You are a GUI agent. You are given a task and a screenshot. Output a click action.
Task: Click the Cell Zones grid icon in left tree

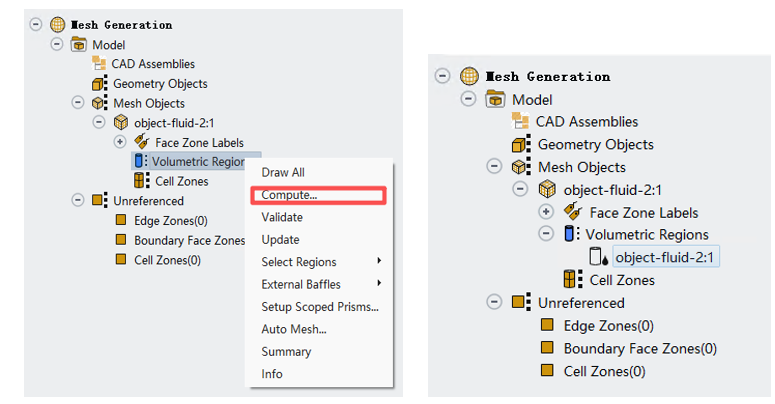pyautogui.click(x=141, y=180)
